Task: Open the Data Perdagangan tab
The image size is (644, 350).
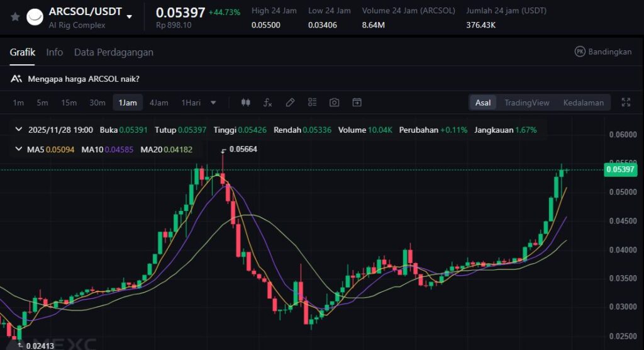Action: (x=113, y=52)
